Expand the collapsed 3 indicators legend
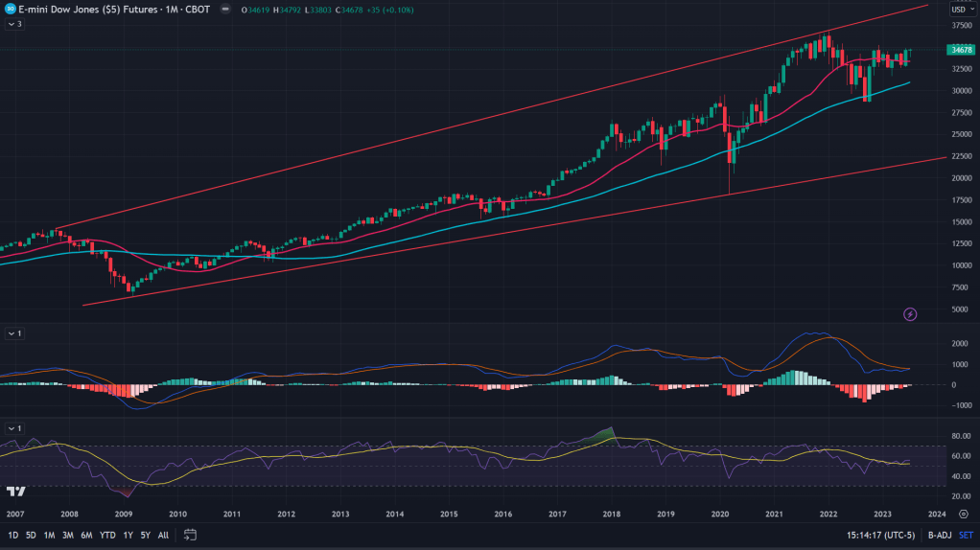Screen dimensions: 980x550 (14, 23)
